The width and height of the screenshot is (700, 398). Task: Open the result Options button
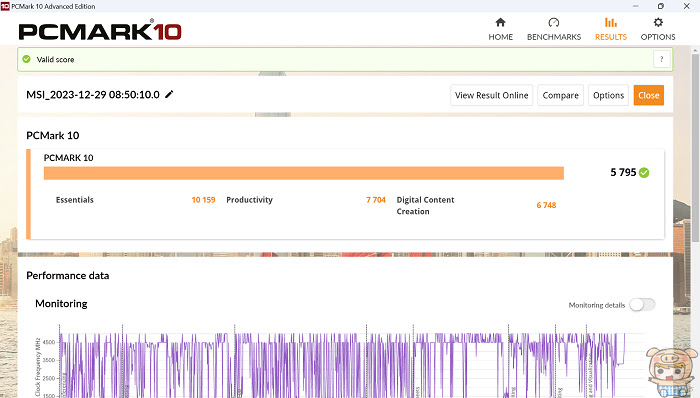[608, 95]
